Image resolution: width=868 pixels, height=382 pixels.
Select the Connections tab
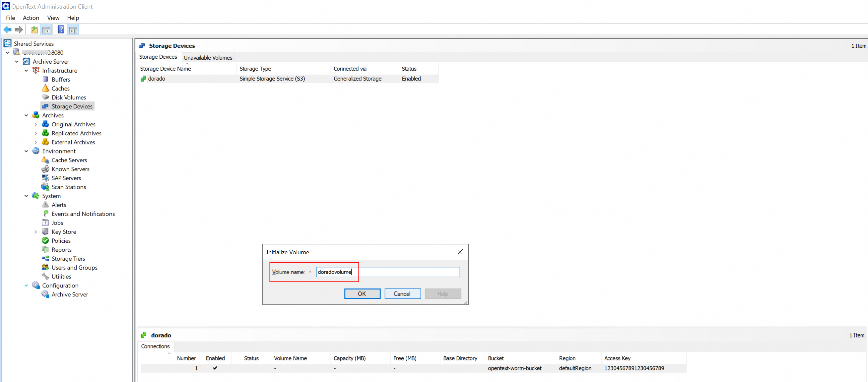click(x=155, y=346)
